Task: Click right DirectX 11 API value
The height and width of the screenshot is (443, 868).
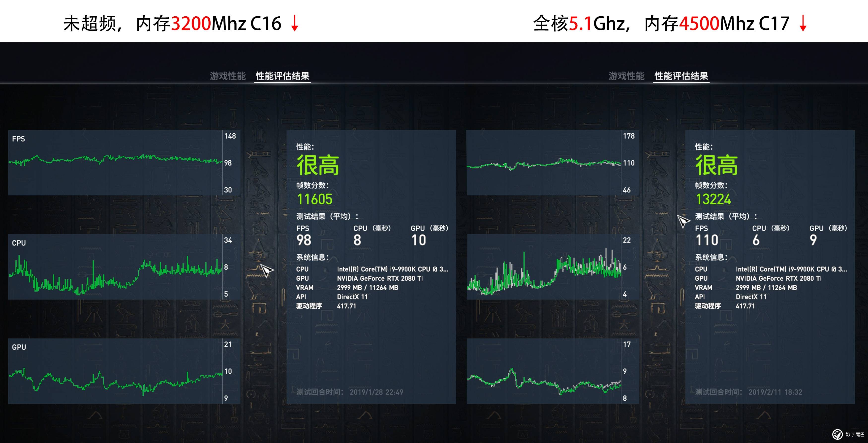Action: pos(751,297)
